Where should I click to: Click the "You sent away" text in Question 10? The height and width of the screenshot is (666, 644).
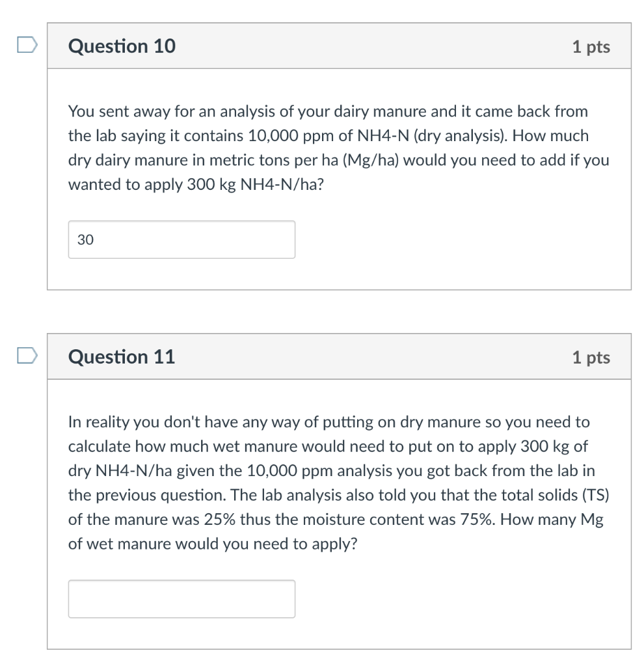(120, 112)
